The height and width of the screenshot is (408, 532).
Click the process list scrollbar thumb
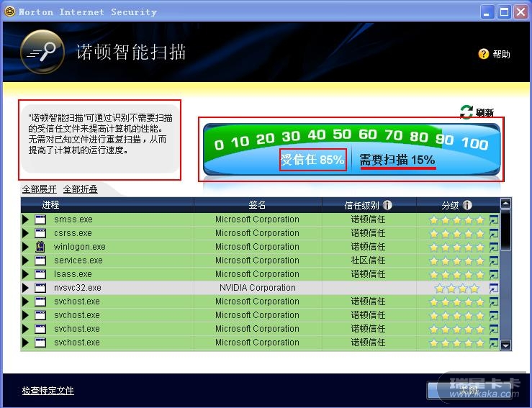click(x=505, y=230)
